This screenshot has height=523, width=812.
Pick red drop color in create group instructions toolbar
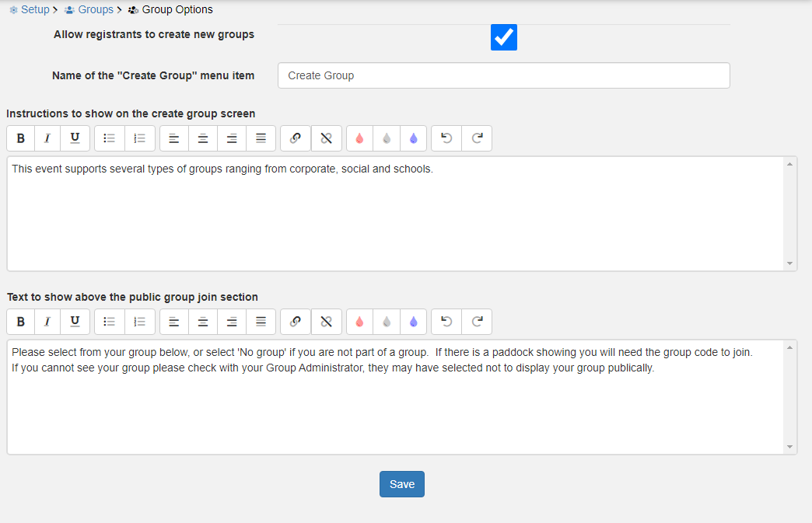[359, 138]
